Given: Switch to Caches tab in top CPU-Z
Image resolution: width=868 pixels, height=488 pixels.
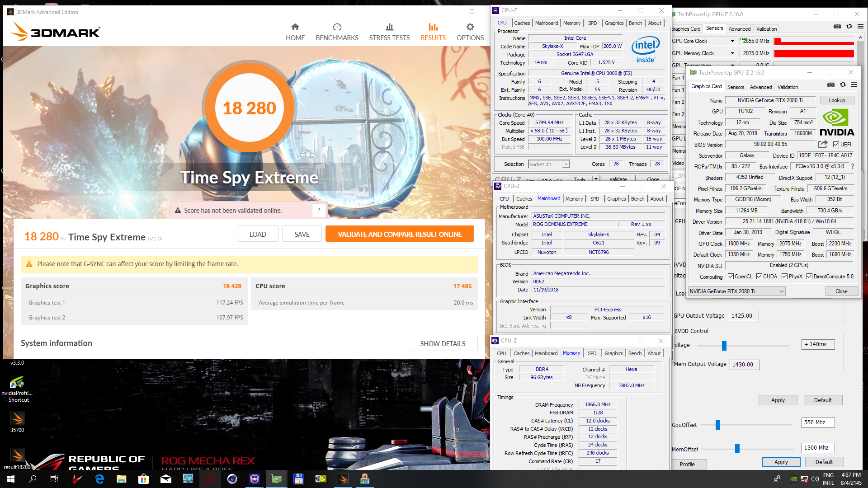Looking at the screenshot, I should click(522, 23).
